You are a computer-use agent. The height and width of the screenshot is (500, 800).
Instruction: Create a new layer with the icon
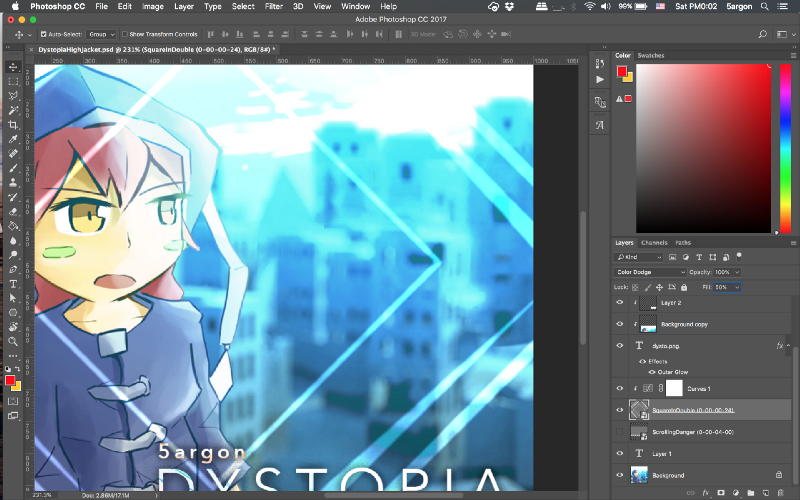click(x=766, y=492)
